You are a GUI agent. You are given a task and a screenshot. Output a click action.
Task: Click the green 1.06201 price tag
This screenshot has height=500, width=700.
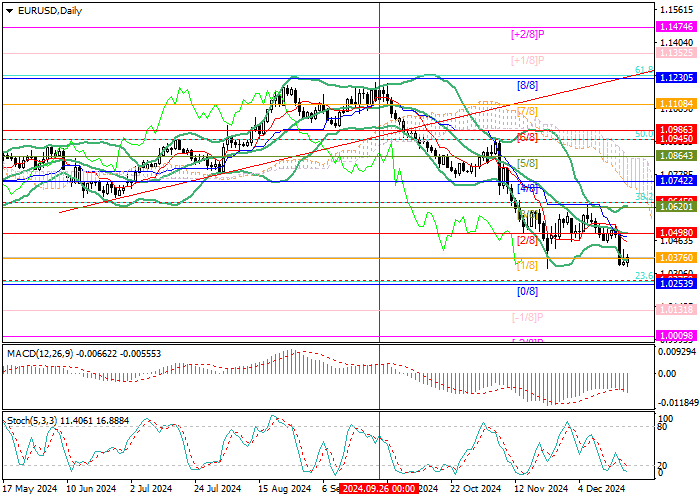[676, 206]
